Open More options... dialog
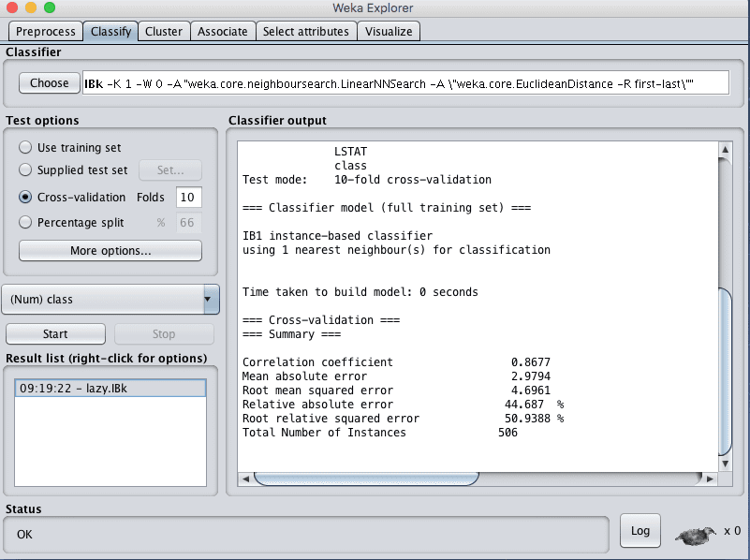 point(110,251)
